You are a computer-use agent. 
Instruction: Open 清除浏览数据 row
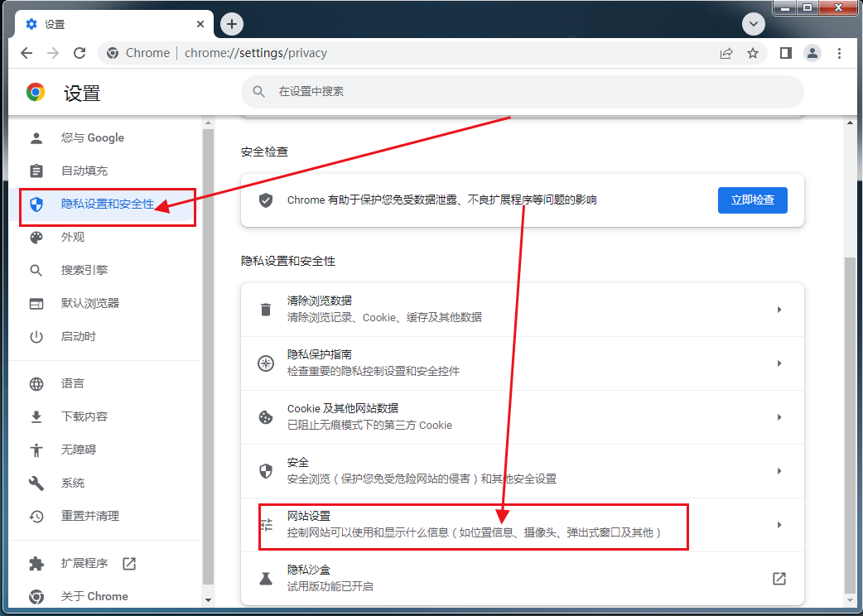[523, 310]
